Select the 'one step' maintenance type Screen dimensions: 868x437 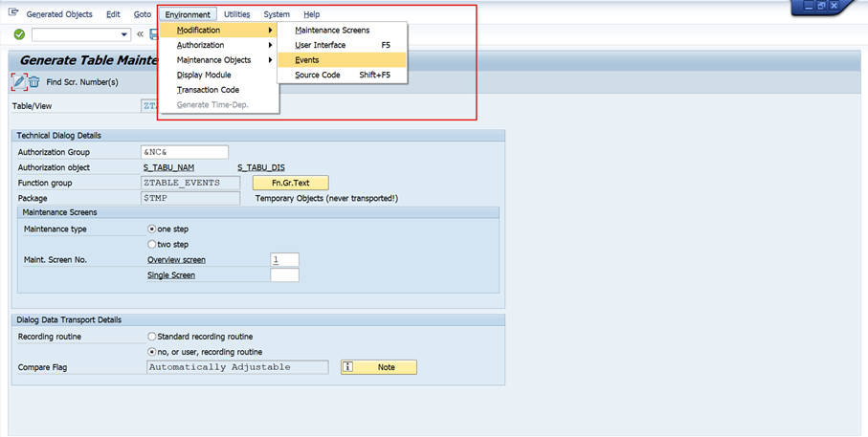tap(152, 229)
